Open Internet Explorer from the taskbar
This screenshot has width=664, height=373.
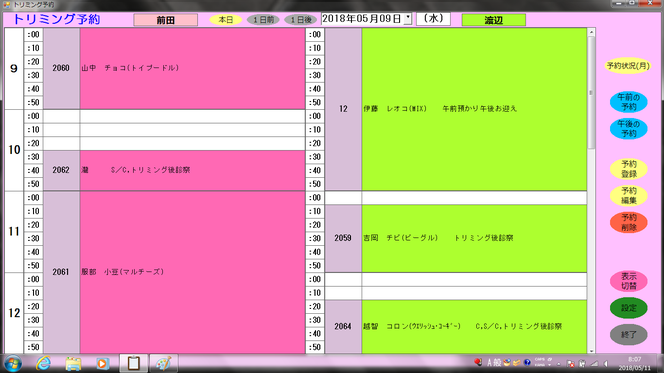pos(43,363)
